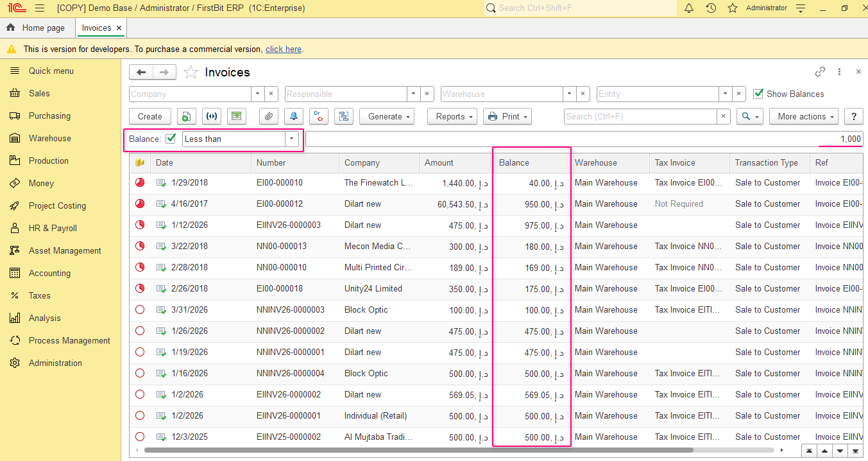This screenshot has height=461, width=868.
Task: Open notifications bell in title bar
Action: 689,8
